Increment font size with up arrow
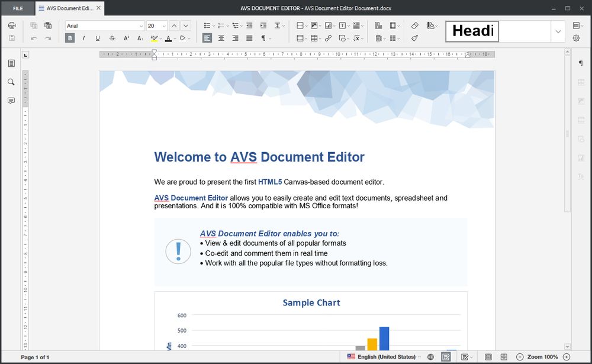 pos(173,25)
